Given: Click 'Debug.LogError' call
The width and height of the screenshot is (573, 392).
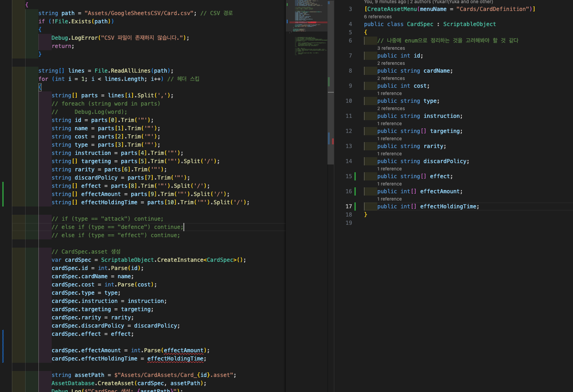Looking at the screenshot, I should [x=75, y=38].
